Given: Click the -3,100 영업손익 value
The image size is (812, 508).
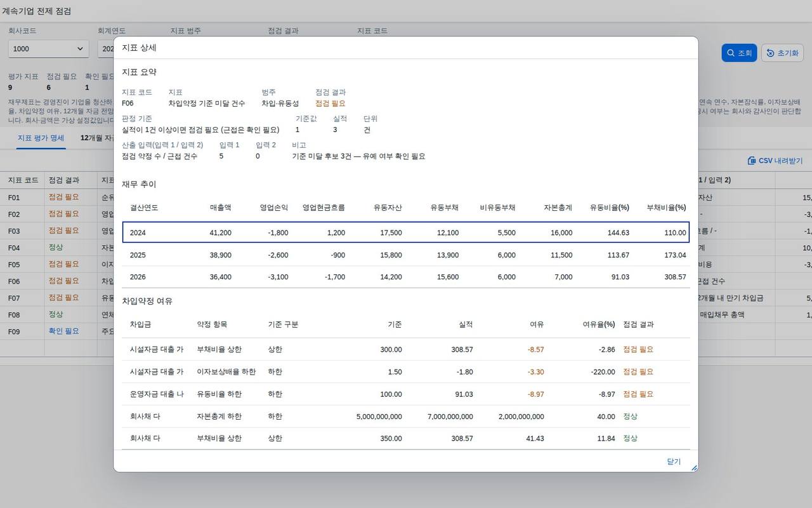Looking at the screenshot, I should tap(278, 277).
